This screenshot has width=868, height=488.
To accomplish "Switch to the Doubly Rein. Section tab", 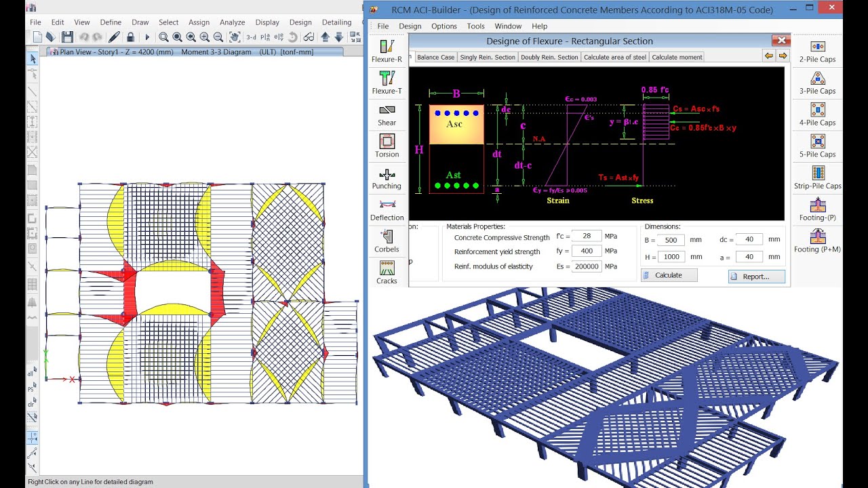I will [549, 57].
